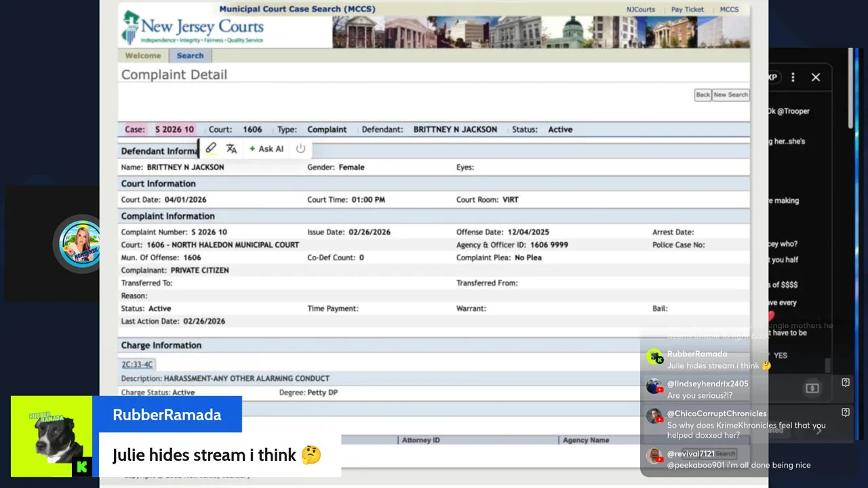Click 'Are you serious?!?' chat message
868x488 pixels.
point(700,395)
